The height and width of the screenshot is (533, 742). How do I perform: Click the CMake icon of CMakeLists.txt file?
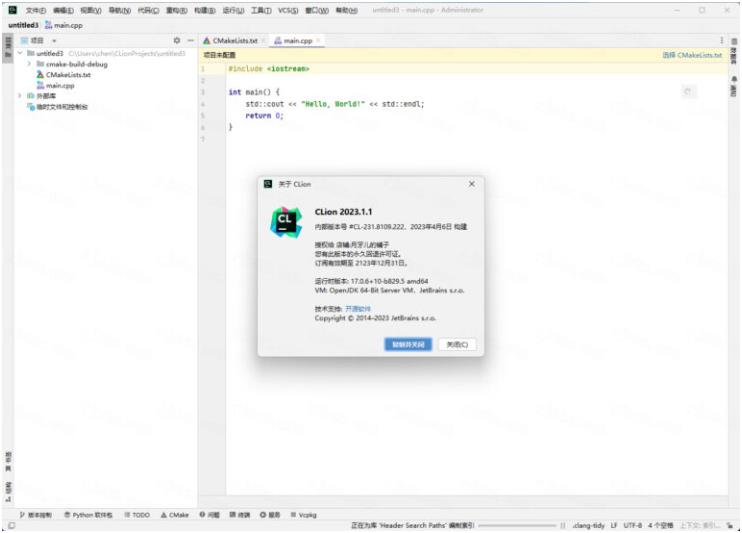[x=40, y=75]
